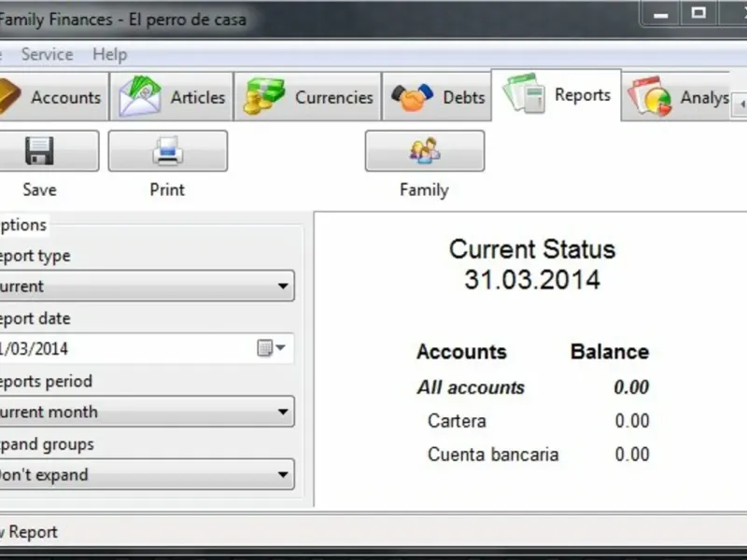The image size is (747, 560).
Task: Select the Reports tab
Action: point(557,94)
